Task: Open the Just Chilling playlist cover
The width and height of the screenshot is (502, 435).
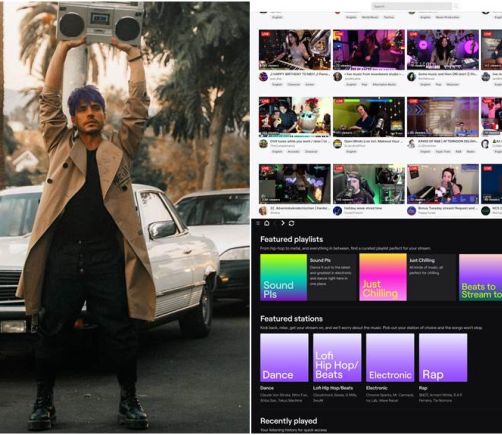Action: [383, 277]
